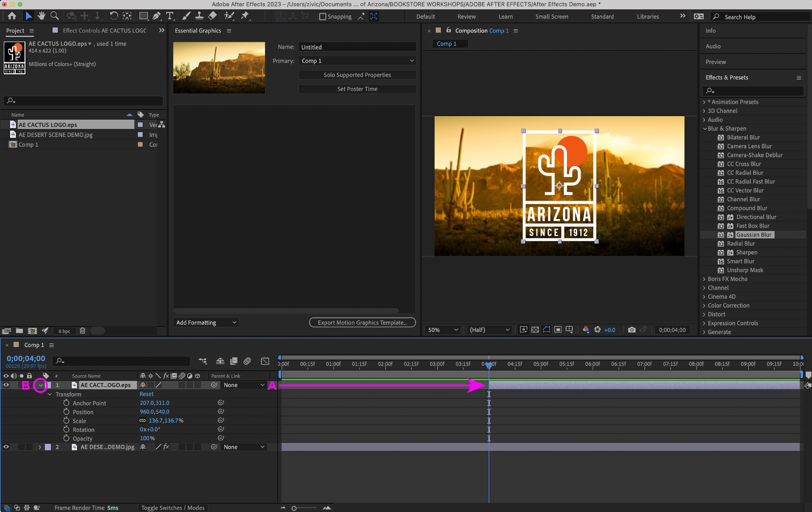This screenshot has width=812, height=512.
Task: Hide the AE CACT...OGO.eps layer eye
Action: click(6, 385)
